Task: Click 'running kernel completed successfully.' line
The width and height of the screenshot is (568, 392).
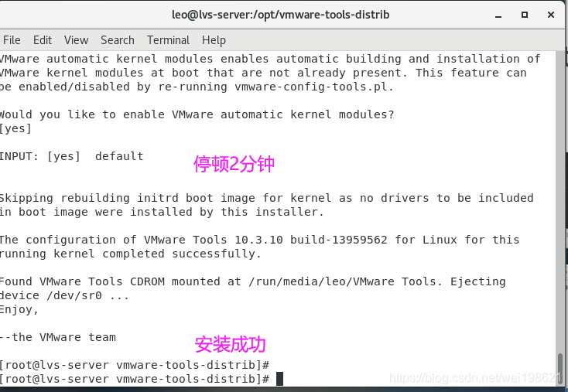Action: click(x=131, y=254)
